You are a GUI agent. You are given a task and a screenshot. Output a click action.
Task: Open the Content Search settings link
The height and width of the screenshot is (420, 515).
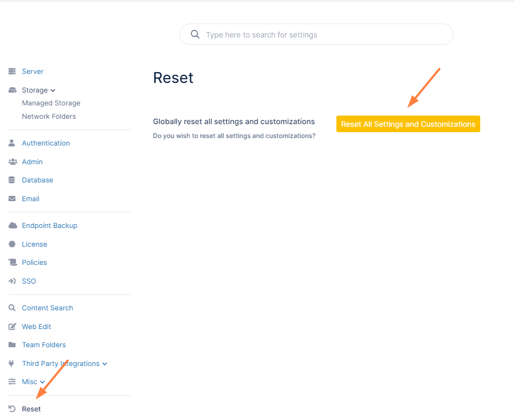tap(47, 308)
